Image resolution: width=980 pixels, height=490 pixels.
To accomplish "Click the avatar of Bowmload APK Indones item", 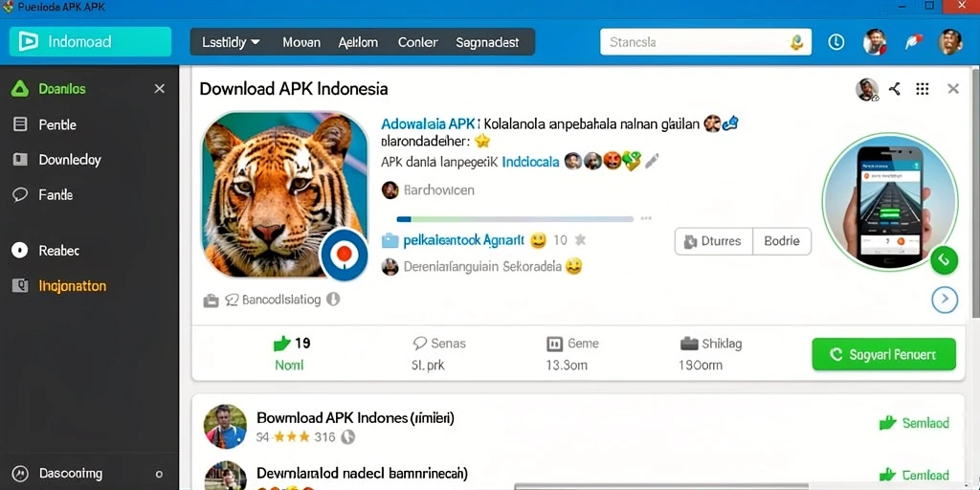I will pos(225,426).
